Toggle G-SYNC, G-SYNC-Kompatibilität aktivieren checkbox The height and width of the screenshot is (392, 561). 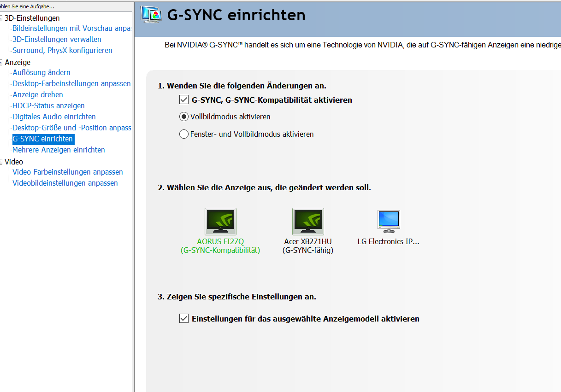coord(184,99)
